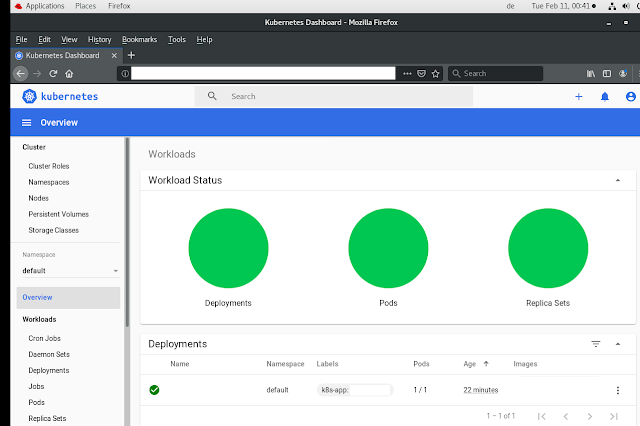Bookmark this page with the star

pos(436,74)
